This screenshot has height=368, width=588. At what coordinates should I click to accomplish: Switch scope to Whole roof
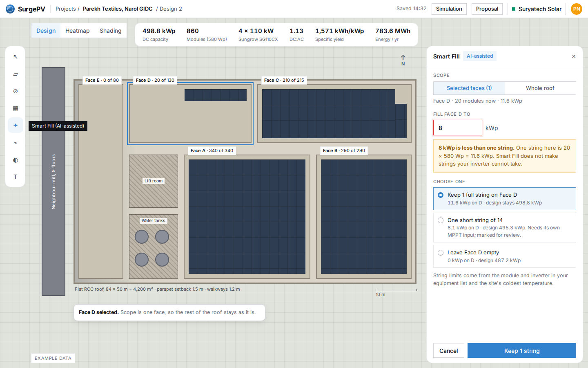coord(540,88)
